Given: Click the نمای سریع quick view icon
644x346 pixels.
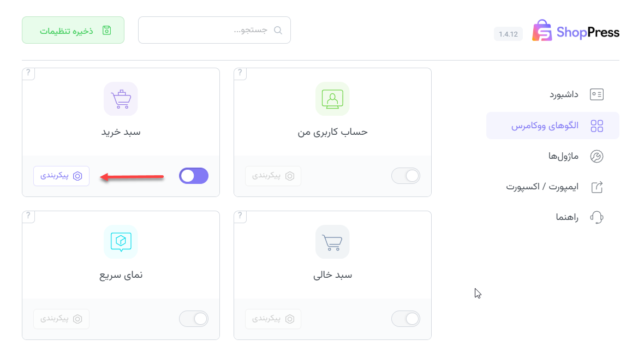Looking at the screenshot, I should pos(121,242).
